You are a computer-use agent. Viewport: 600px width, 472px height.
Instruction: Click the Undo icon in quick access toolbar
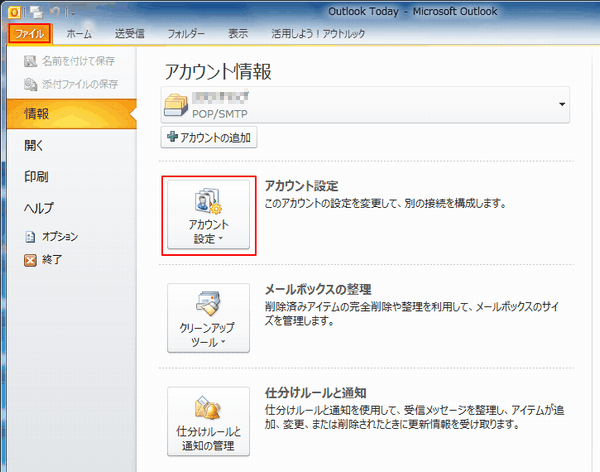(x=55, y=13)
